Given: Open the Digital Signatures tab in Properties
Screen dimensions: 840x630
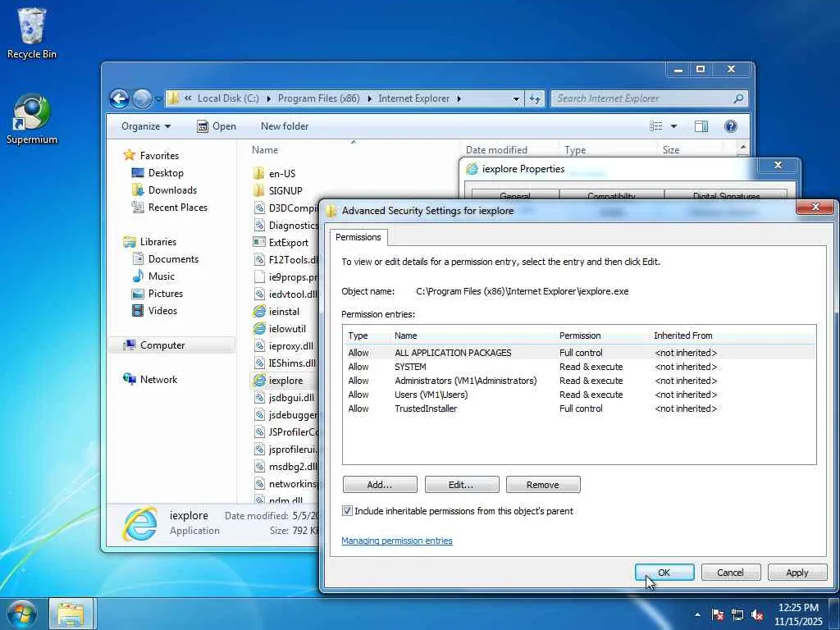Looking at the screenshot, I should tap(726, 196).
